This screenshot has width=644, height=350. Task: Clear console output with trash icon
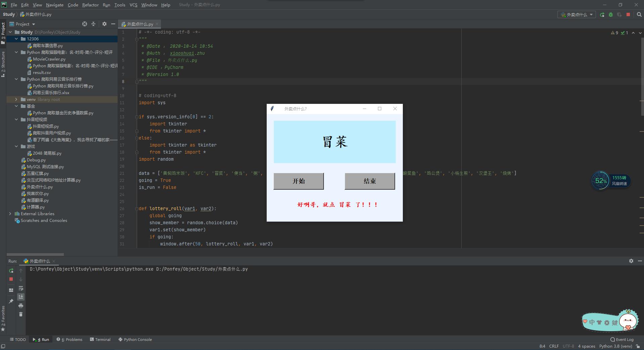click(21, 314)
